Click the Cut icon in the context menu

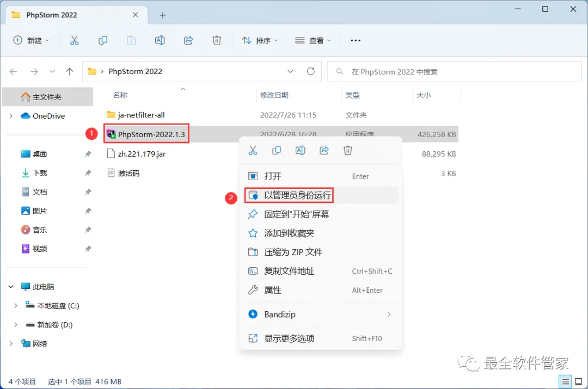253,151
